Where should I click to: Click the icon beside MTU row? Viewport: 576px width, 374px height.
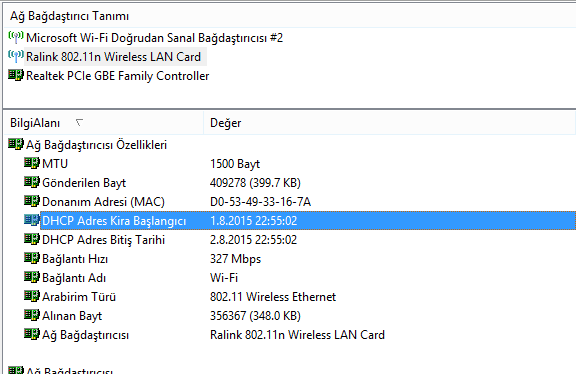click(32, 163)
